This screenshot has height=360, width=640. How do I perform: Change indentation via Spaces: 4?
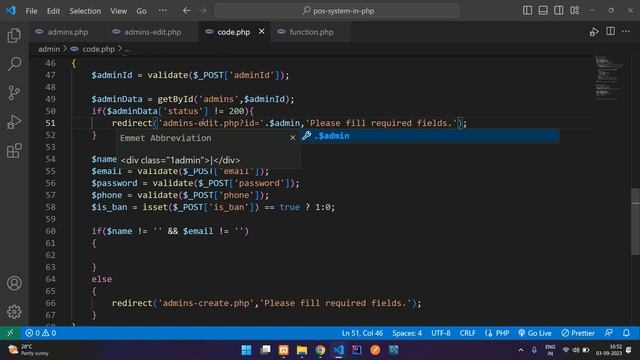click(407, 333)
